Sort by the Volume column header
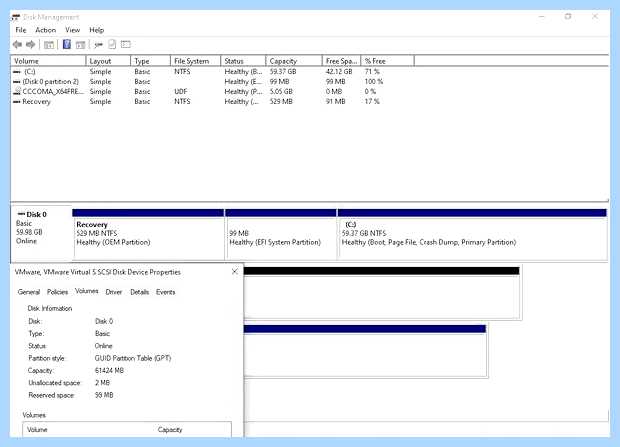 [48, 61]
